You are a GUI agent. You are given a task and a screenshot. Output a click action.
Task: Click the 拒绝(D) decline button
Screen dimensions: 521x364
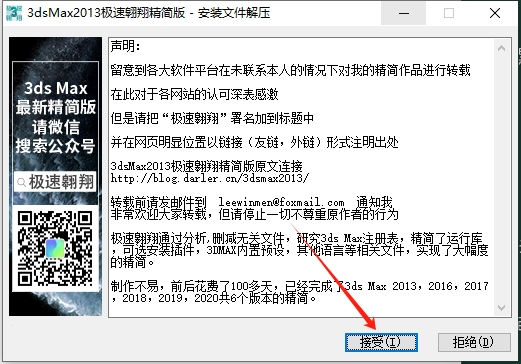click(474, 342)
